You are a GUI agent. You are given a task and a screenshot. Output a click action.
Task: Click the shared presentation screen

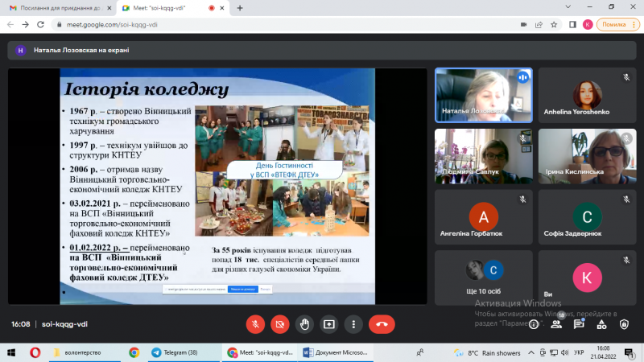click(217, 187)
